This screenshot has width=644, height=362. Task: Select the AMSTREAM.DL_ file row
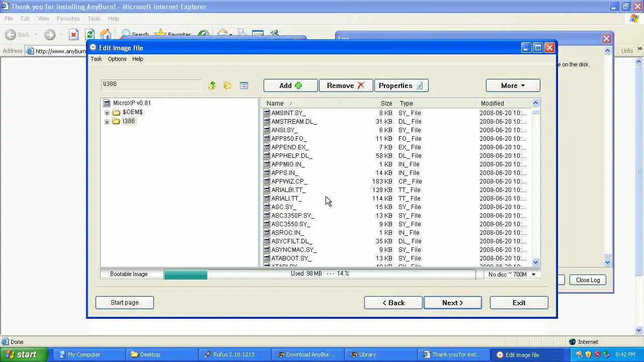click(395, 122)
